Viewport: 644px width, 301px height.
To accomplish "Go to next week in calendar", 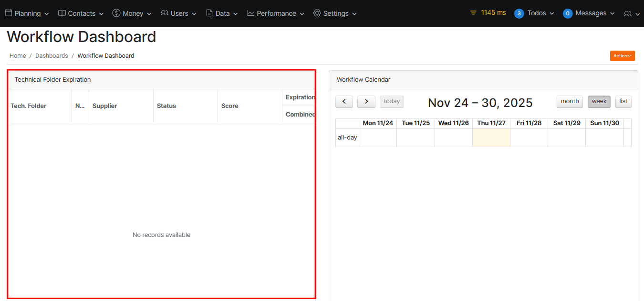I will tap(366, 101).
